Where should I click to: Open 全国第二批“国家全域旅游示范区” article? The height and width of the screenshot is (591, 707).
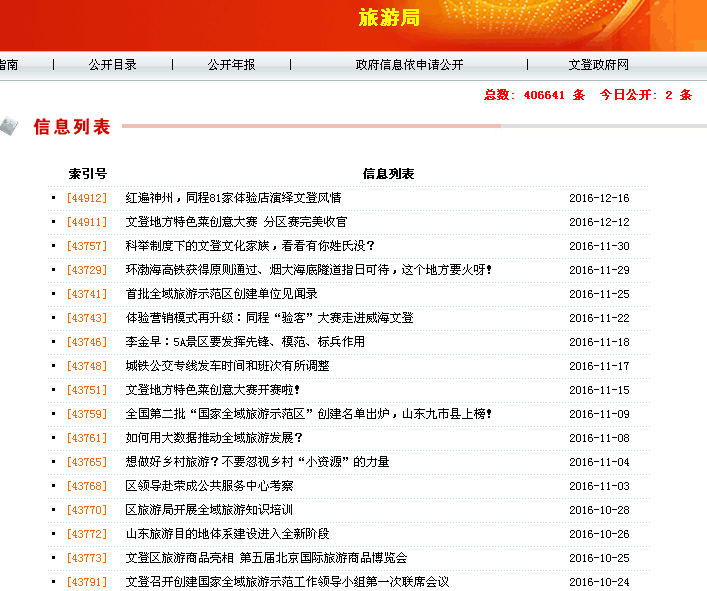coord(308,414)
